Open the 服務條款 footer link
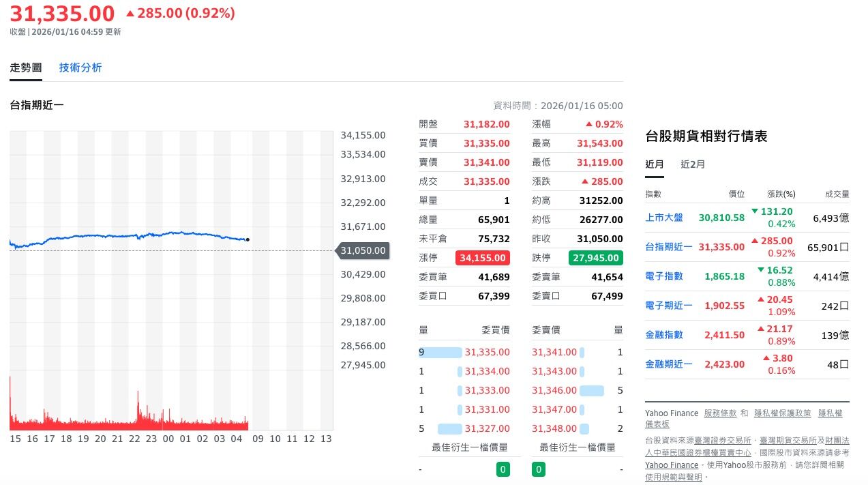The image size is (868, 485). tap(720, 413)
